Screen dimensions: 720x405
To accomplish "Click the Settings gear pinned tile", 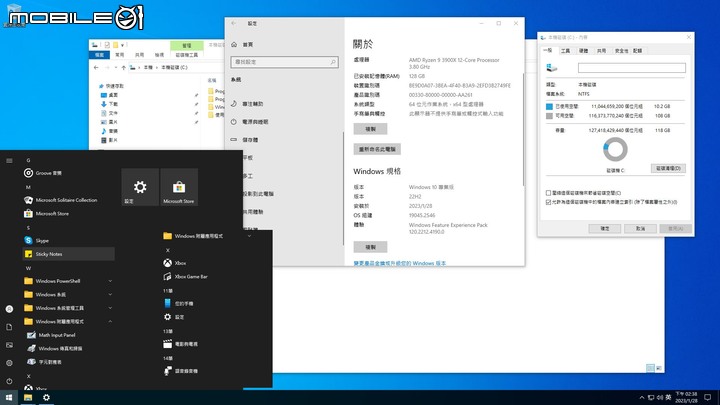I will click(140, 187).
